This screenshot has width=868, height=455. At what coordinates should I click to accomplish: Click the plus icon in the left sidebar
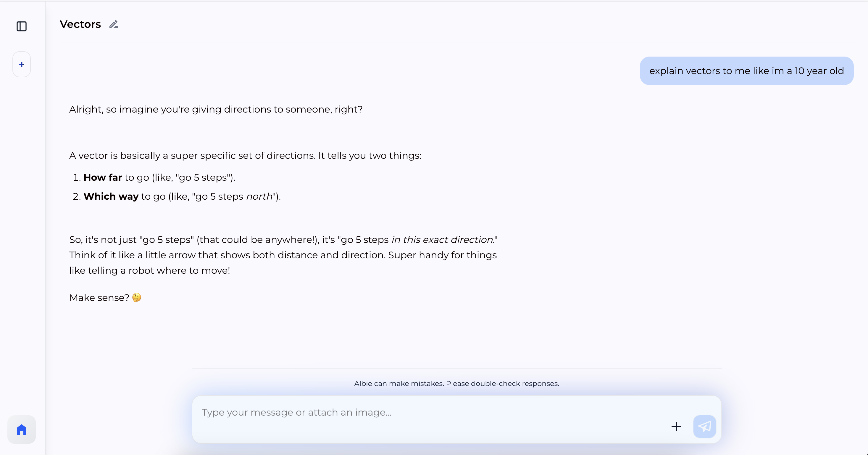pos(22,64)
